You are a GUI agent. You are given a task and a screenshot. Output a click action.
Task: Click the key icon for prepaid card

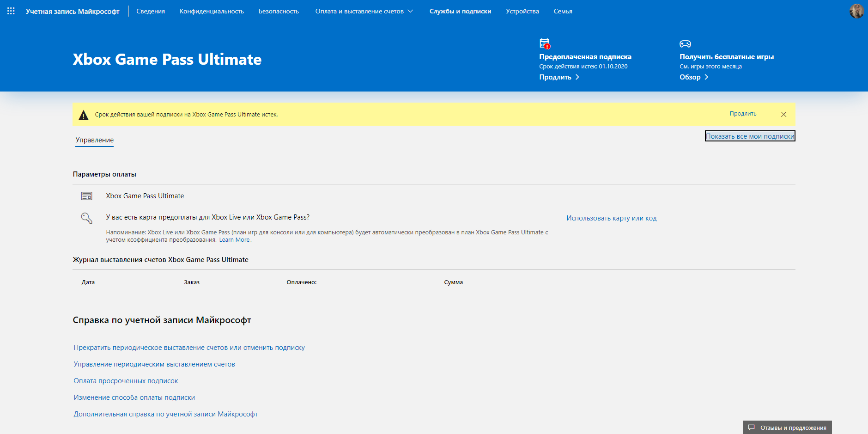click(x=86, y=218)
